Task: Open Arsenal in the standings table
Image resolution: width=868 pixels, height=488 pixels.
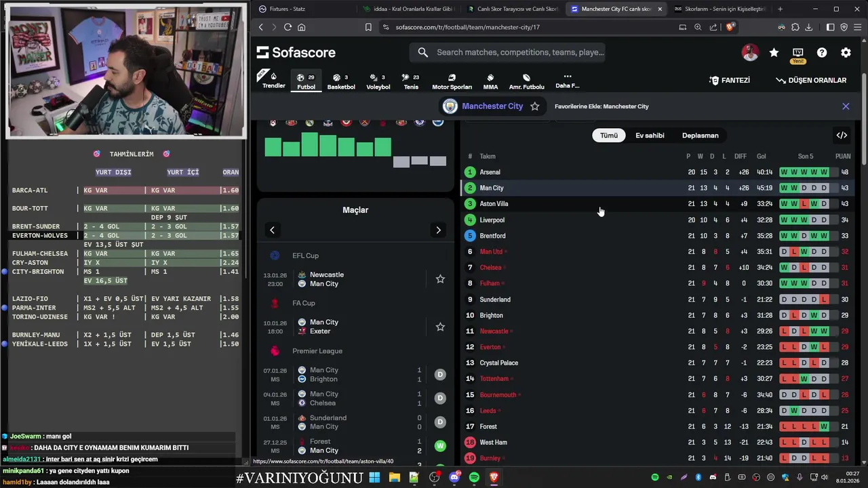Action: click(656, 172)
